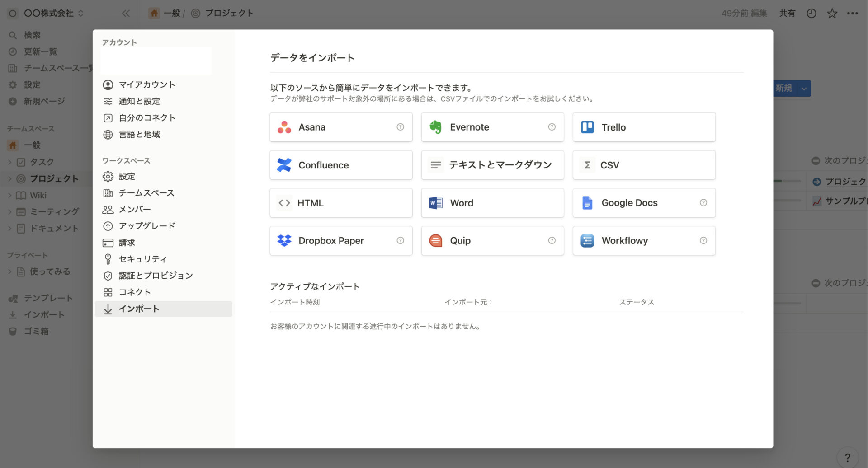Click the Trello logo icon
The width and height of the screenshot is (868, 468).
(587, 127)
